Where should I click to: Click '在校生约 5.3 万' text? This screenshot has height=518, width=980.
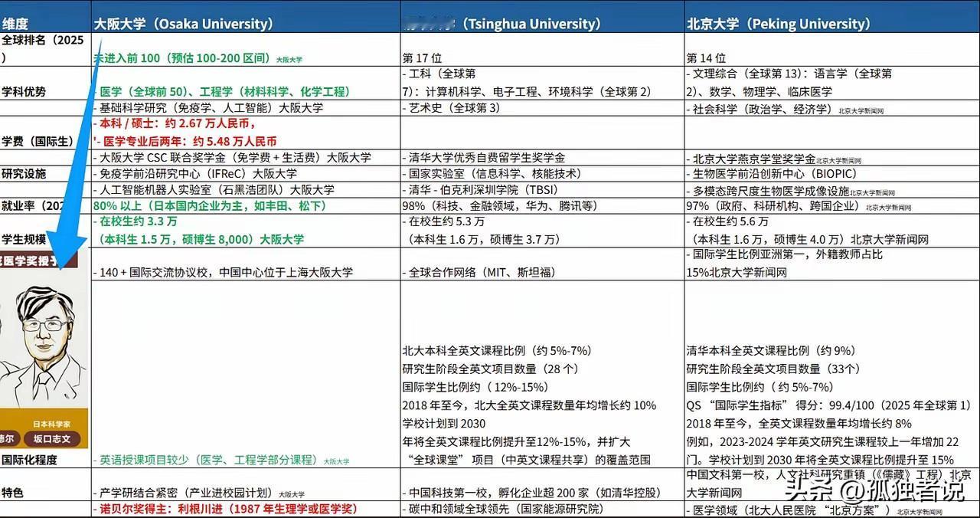coord(446,221)
